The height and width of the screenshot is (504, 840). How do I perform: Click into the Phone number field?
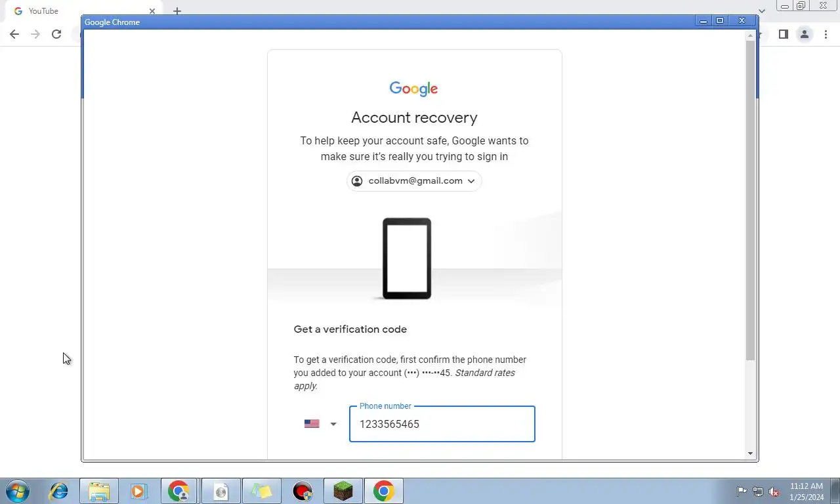click(x=442, y=424)
